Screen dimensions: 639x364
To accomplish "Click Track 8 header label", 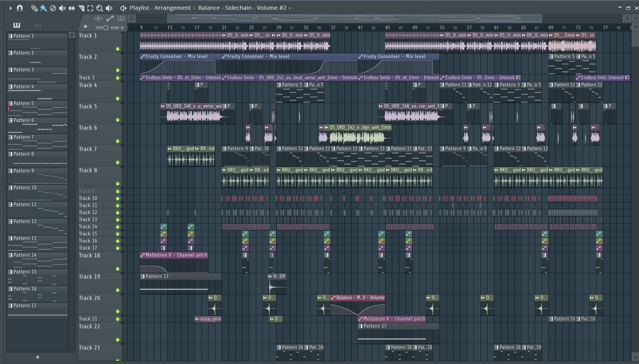I will (88, 170).
